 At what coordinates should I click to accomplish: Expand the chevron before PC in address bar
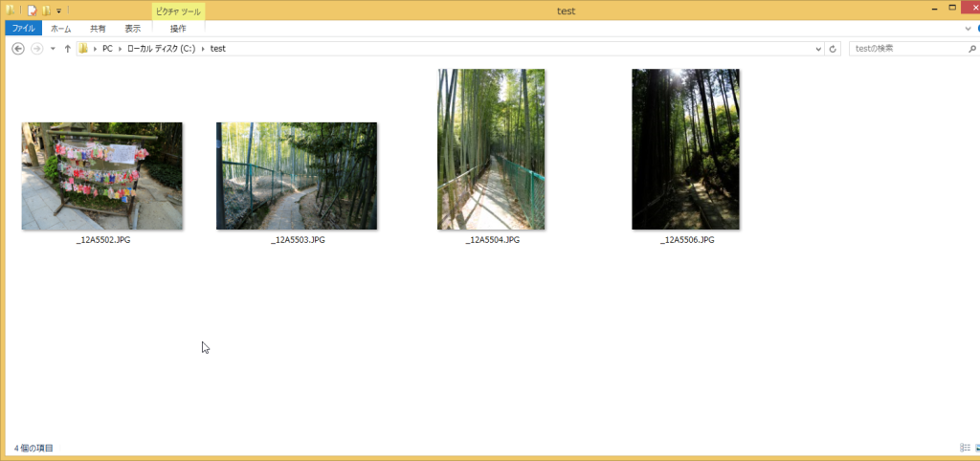pyautogui.click(x=95, y=49)
